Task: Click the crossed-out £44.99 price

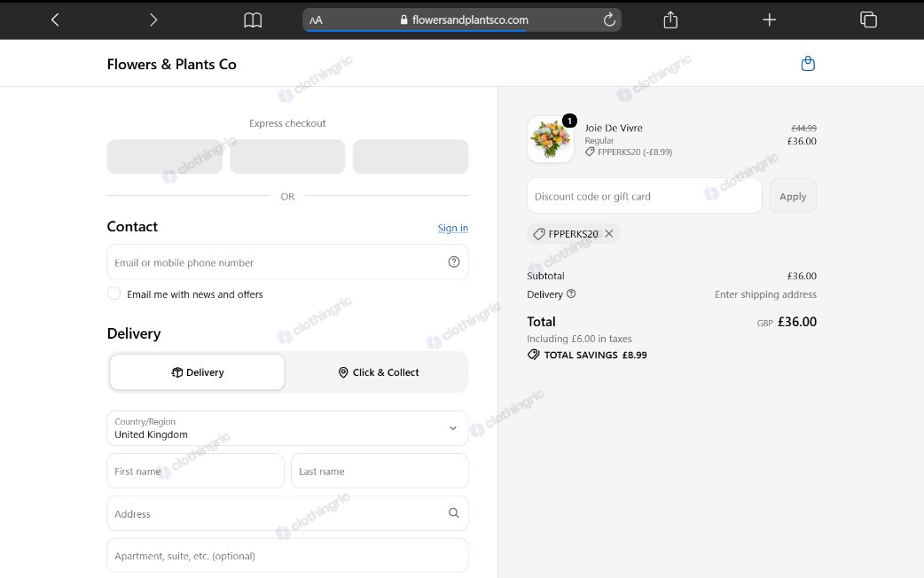Action: (803, 128)
